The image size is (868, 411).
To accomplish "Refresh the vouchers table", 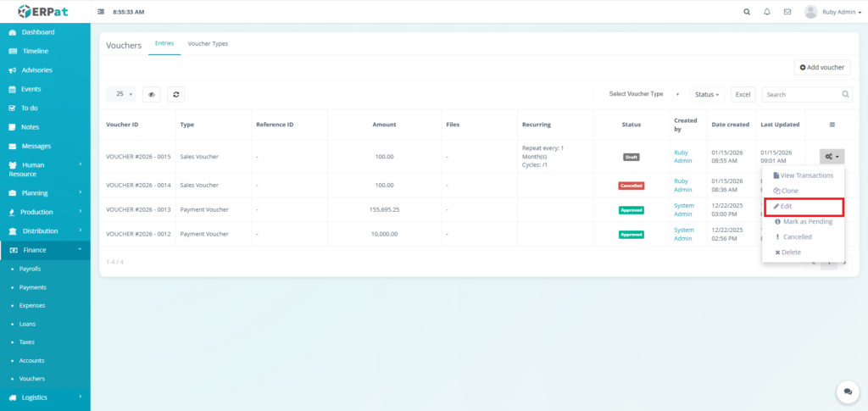I will coord(176,95).
